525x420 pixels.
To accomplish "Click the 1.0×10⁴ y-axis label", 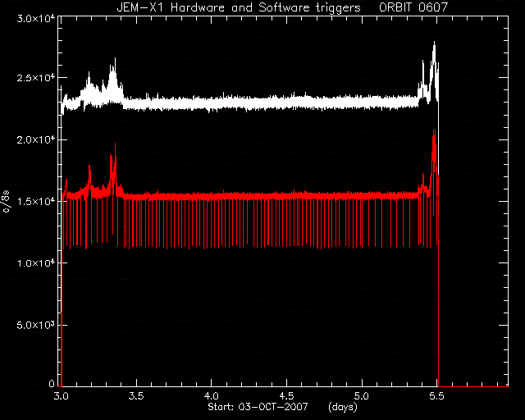I will [x=36, y=263].
